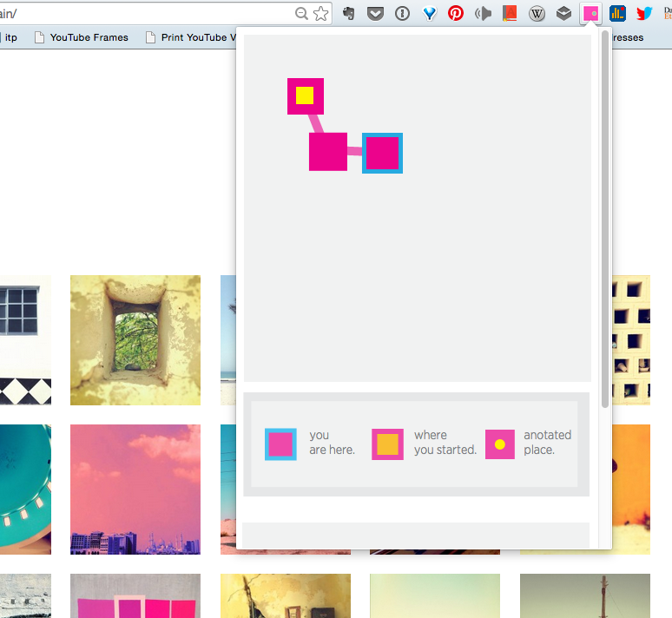Click the 'you are here.' legend text
The height and width of the screenshot is (618, 672).
pyautogui.click(x=333, y=443)
